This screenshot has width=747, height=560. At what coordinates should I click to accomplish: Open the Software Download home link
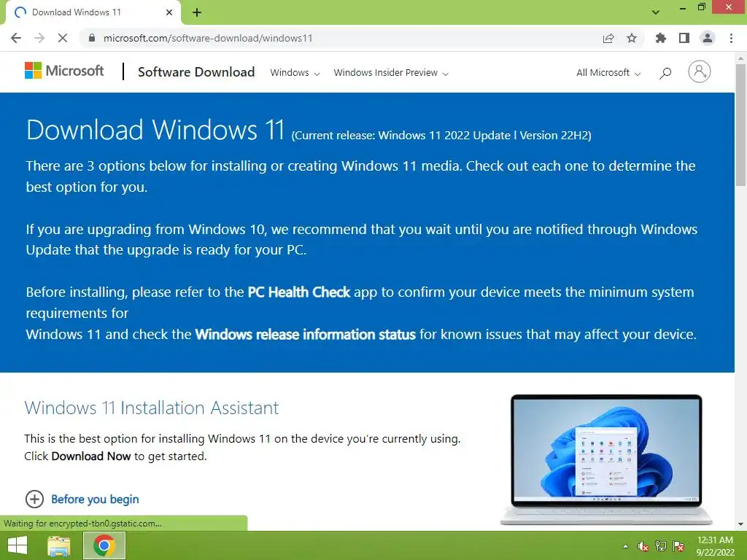point(196,72)
